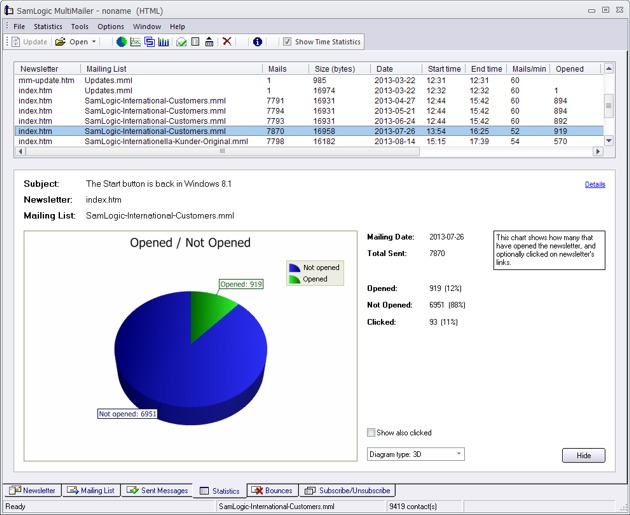Image resolution: width=630 pixels, height=515 pixels.
Task: Select the row dated 2013-04-27
Action: 309,101
